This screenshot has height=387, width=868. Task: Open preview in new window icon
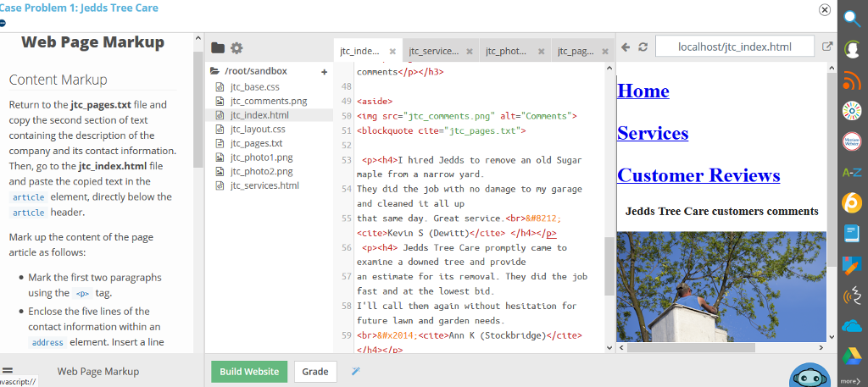827,47
